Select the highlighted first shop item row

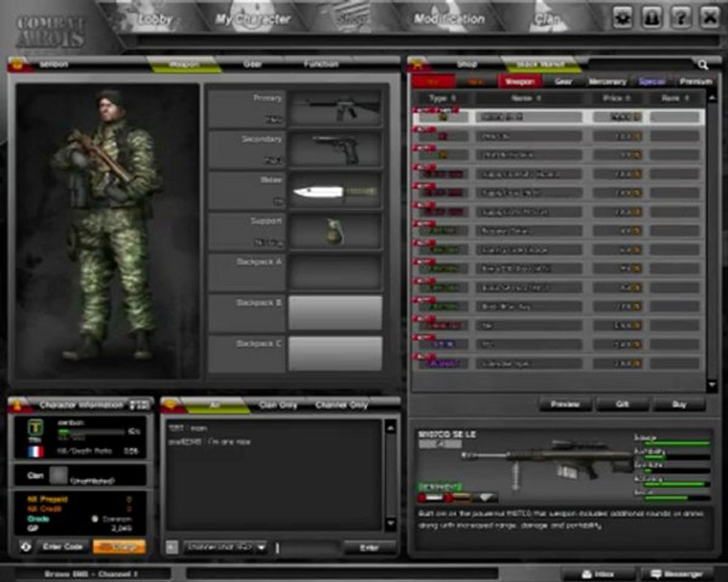(558, 117)
